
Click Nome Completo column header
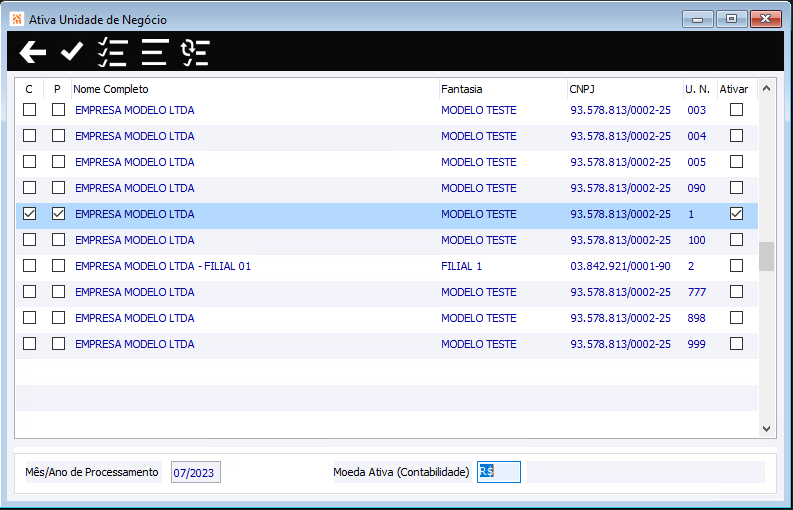click(x=111, y=89)
